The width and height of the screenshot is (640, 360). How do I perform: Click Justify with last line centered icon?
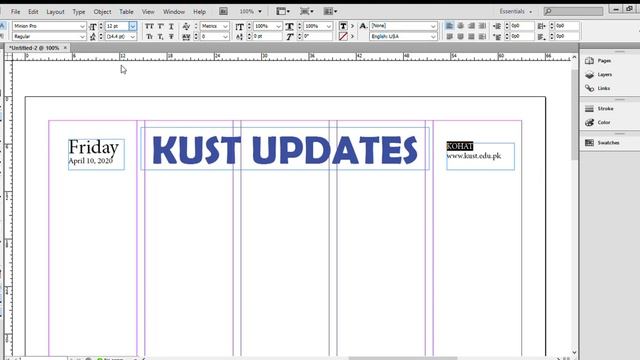click(x=460, y=37)
